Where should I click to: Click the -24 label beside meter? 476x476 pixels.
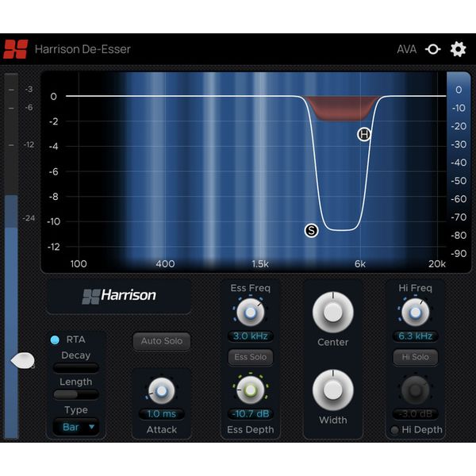coord(29,218)
